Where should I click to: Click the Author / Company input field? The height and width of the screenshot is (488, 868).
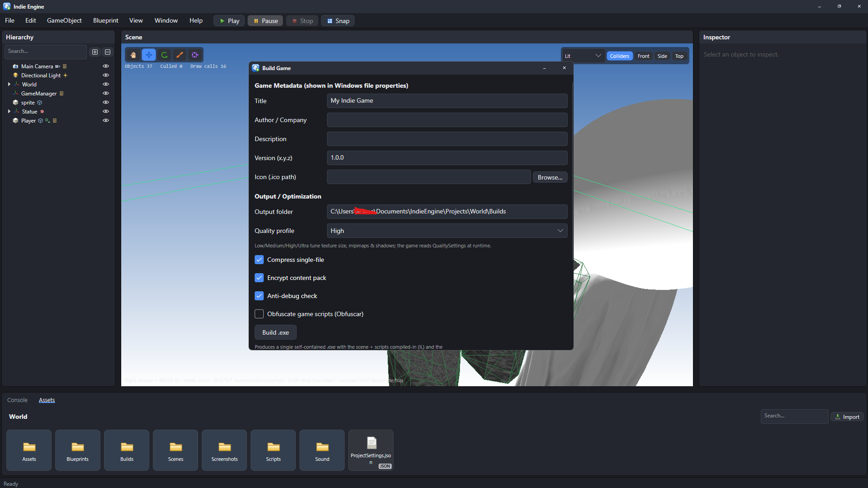coord(447,120)
